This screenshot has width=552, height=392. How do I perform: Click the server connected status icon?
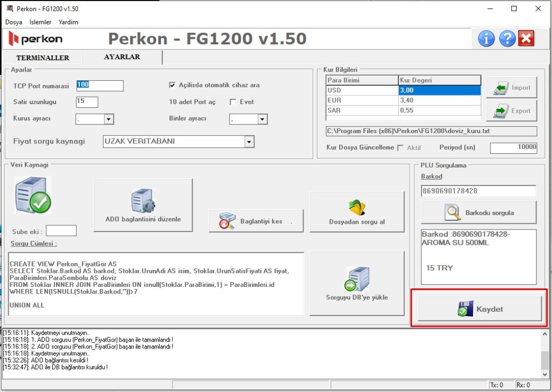(x=33, y=195)
